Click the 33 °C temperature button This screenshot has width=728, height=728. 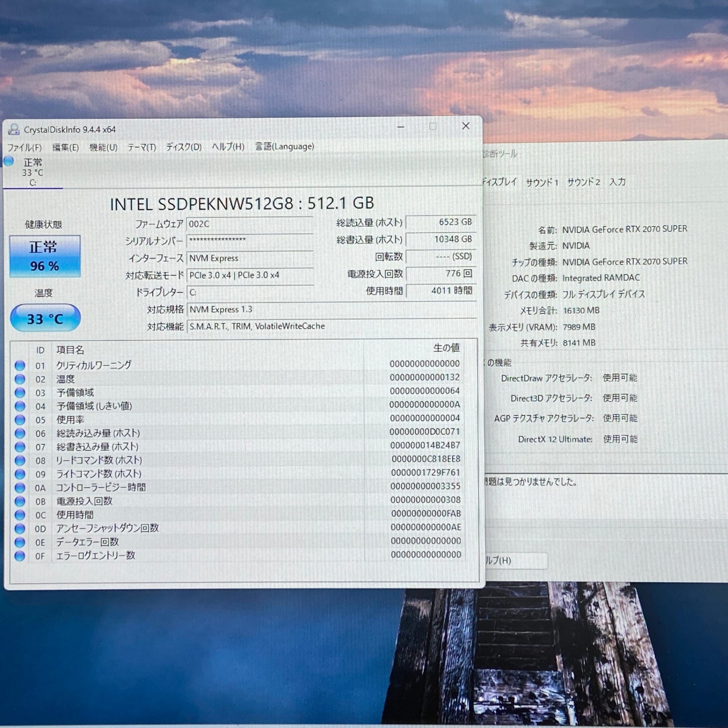45,318
